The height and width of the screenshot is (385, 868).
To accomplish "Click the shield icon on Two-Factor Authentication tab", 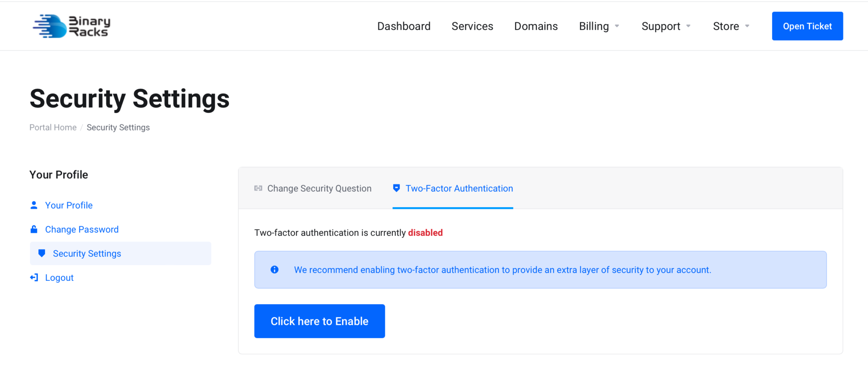I will (396, 188).
